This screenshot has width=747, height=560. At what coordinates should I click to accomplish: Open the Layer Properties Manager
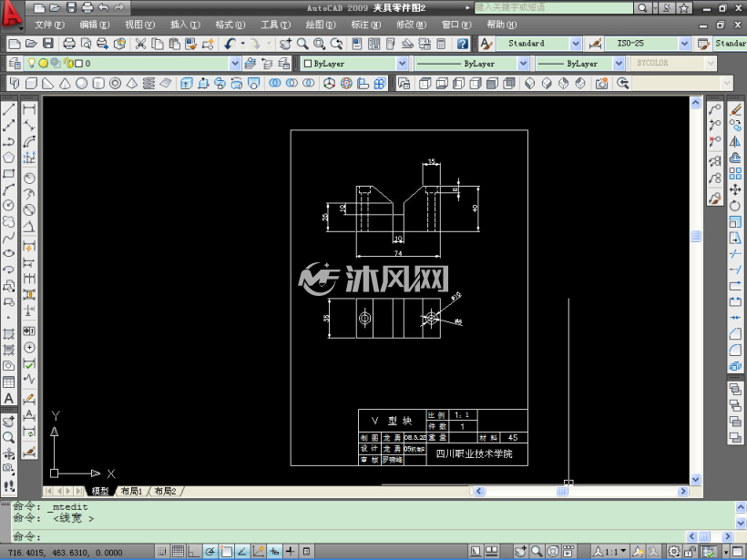click(15, 64)
